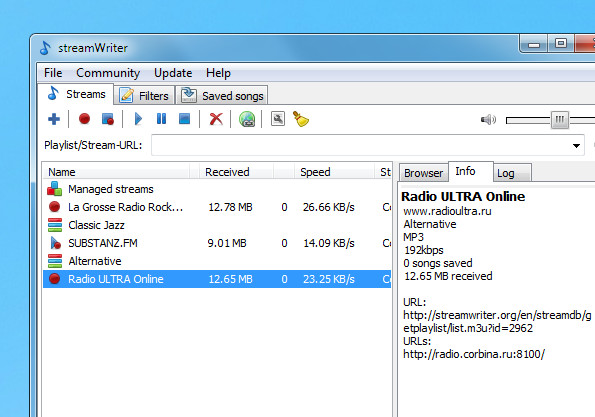Select the Alternative category row
Viewport: 595px width, 417px height.
coord(217,261)
